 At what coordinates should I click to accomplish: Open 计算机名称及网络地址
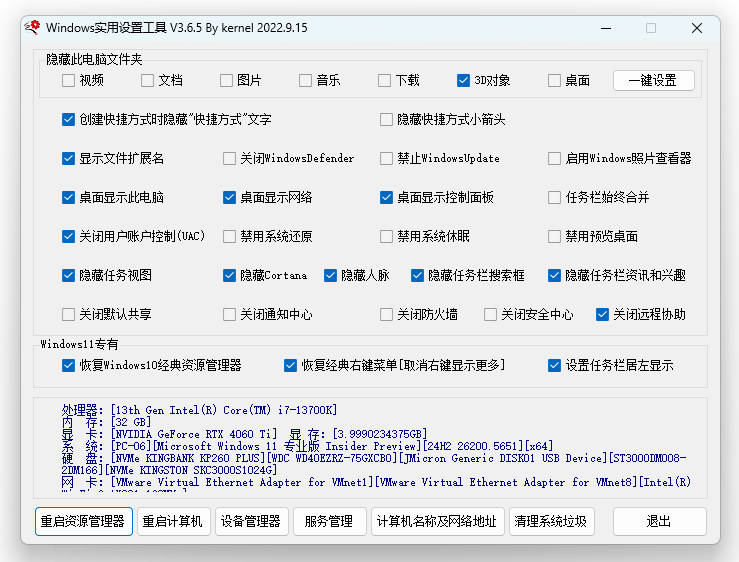437,521
